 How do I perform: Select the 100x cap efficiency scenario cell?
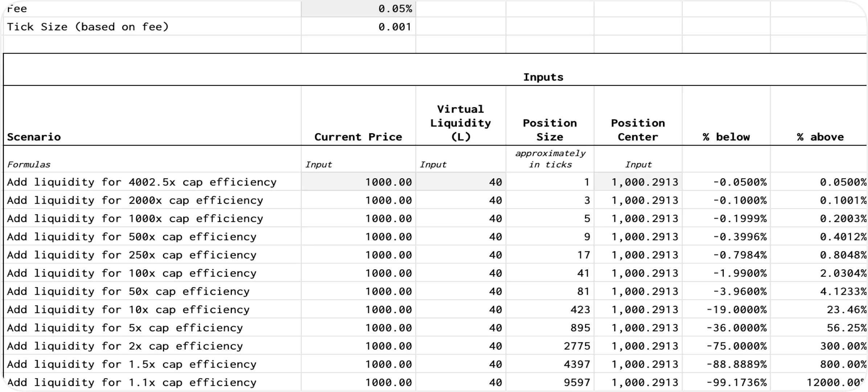[x=152, y=273]
